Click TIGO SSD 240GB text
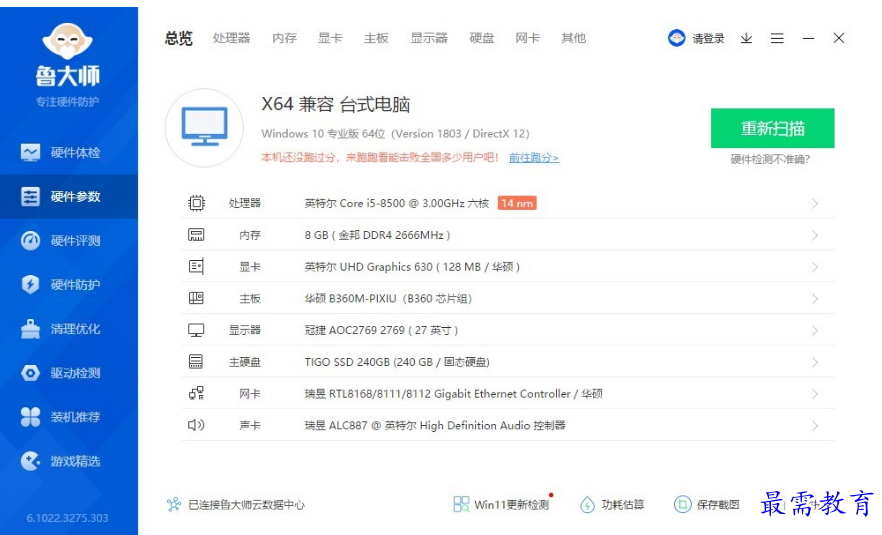 click(397, 362)
